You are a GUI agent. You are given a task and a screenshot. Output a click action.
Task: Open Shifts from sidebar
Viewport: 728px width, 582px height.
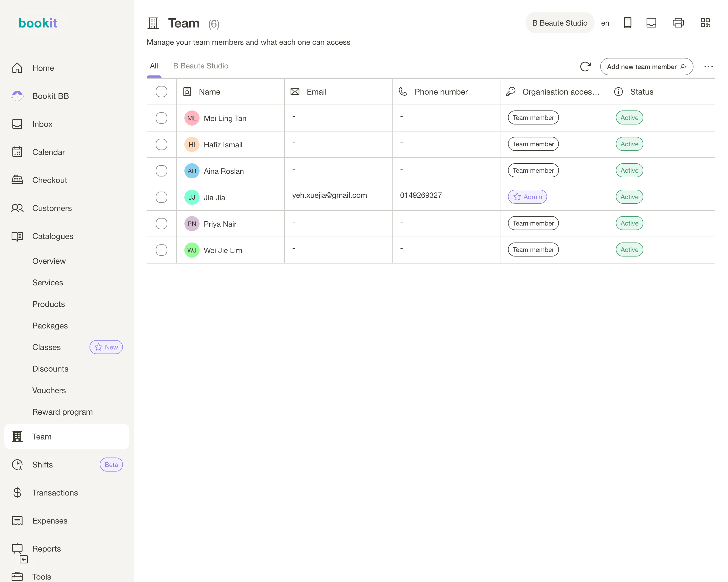pos(67,465)
